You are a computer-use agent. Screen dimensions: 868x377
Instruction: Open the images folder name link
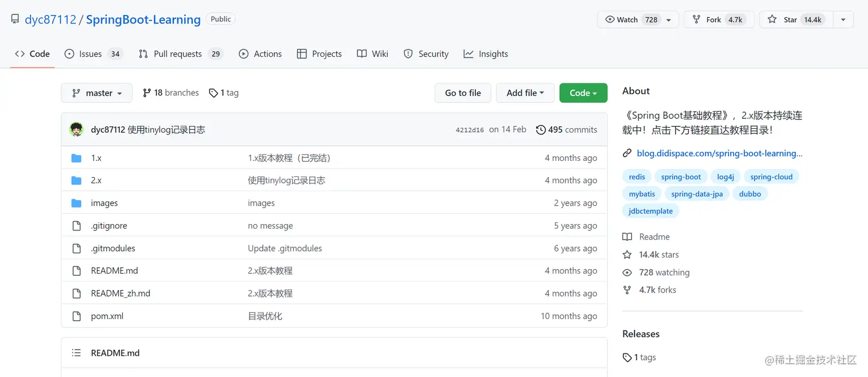coord(104,203)
